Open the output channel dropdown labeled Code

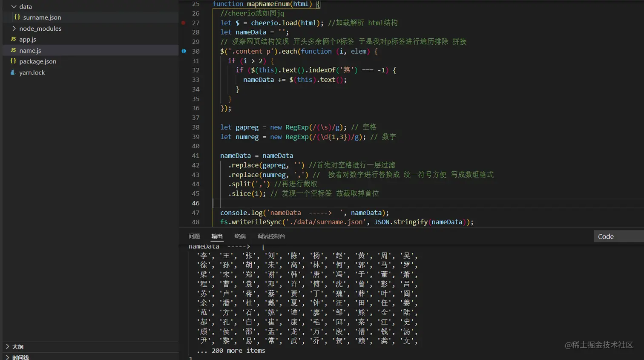click(618, 236)
